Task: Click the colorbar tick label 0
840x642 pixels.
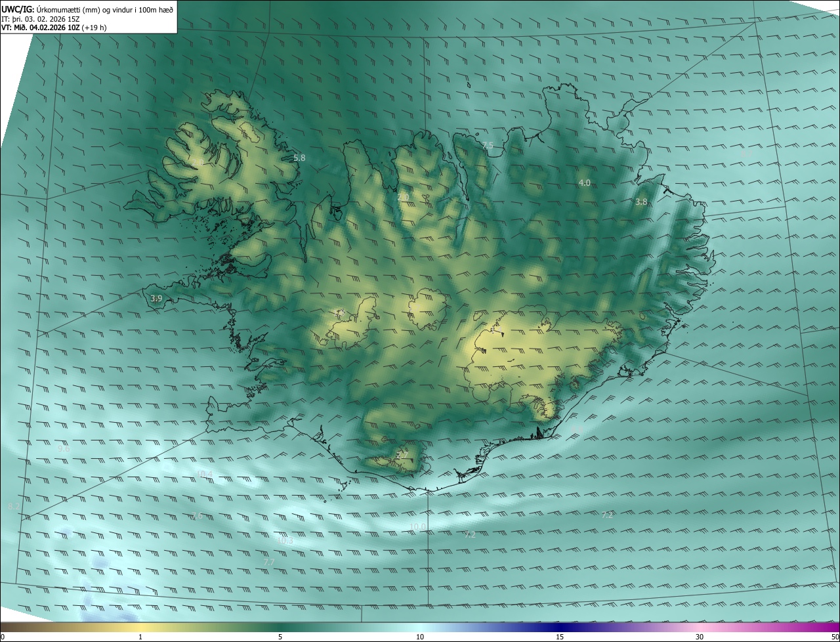Action: (3, 637)
